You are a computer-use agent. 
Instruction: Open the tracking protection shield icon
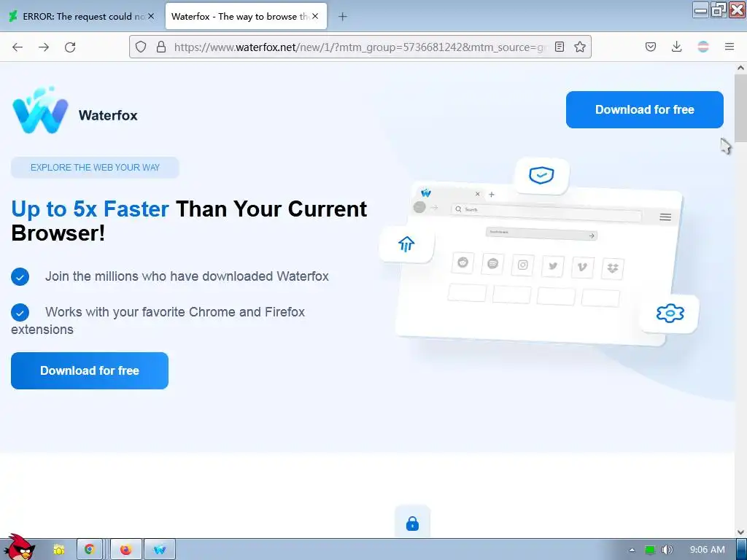point(141,47)
